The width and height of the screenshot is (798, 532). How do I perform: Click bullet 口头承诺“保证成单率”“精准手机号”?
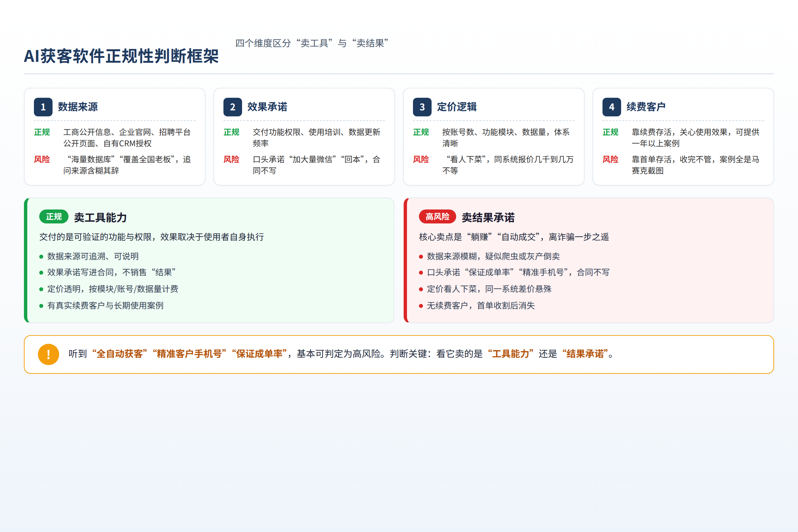[497, 272]
